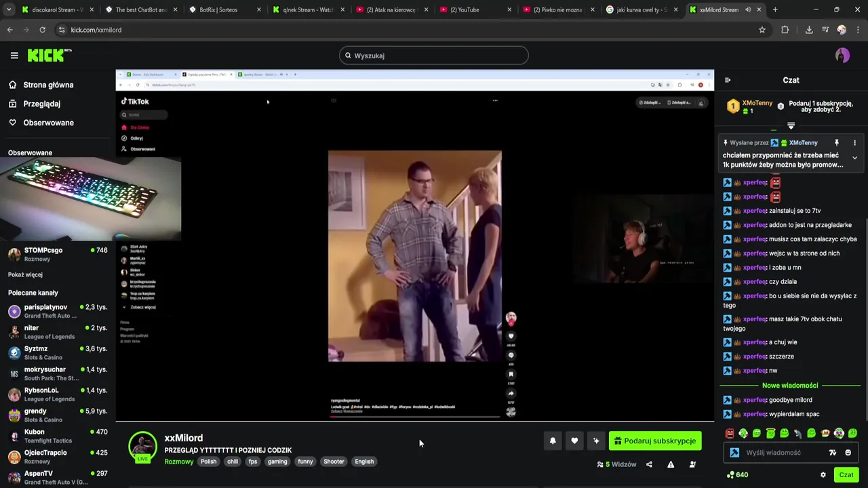Viewport: 868px width, 488px height.
Task: Open the user profile avatar menu on the Kick page
Action: (x=842, y=56)
